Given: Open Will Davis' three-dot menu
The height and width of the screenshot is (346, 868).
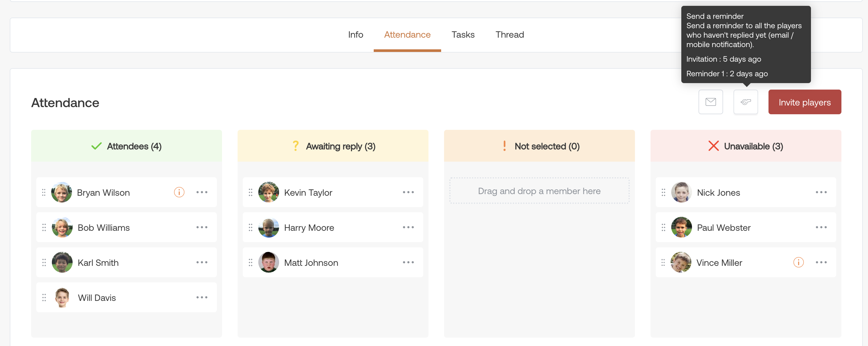Looking at the screenshot, I should [202, 297].
